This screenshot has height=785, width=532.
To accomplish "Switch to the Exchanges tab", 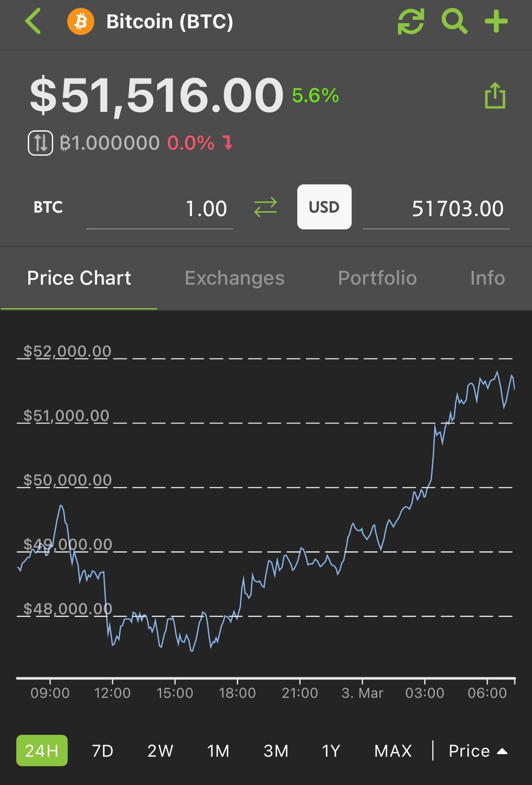I will click(x=234, y=278).
